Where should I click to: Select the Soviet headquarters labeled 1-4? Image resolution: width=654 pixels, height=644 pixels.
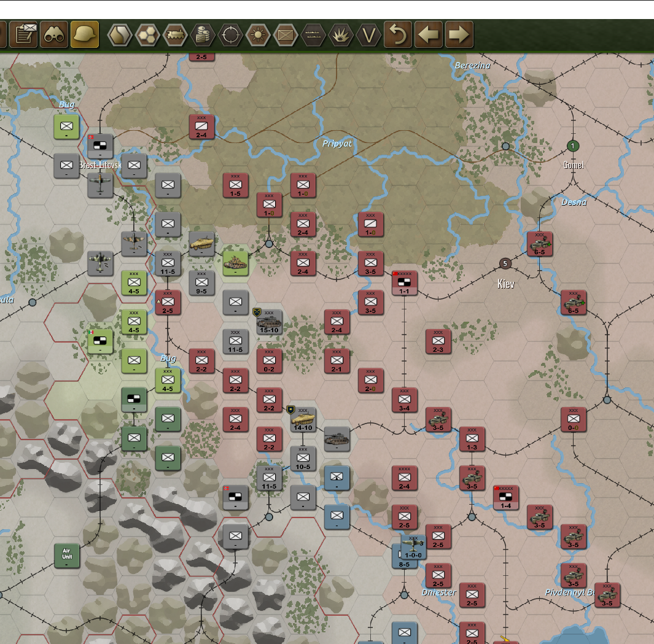(x=505, y=497)
